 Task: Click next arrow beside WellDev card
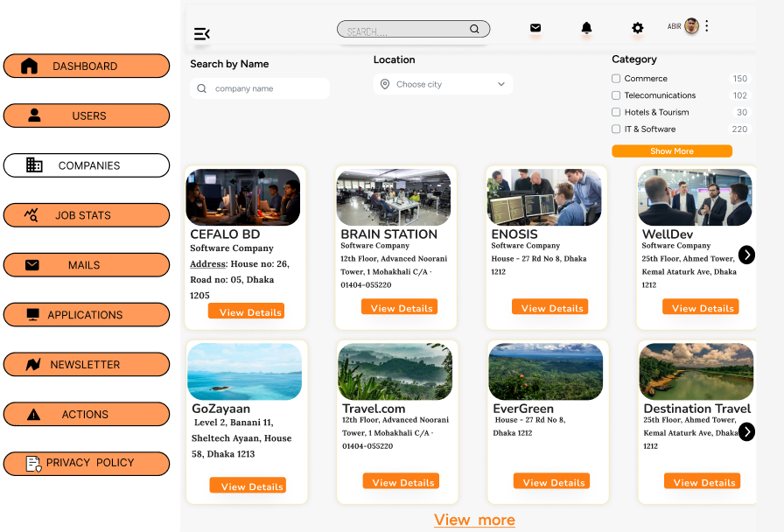746,255
